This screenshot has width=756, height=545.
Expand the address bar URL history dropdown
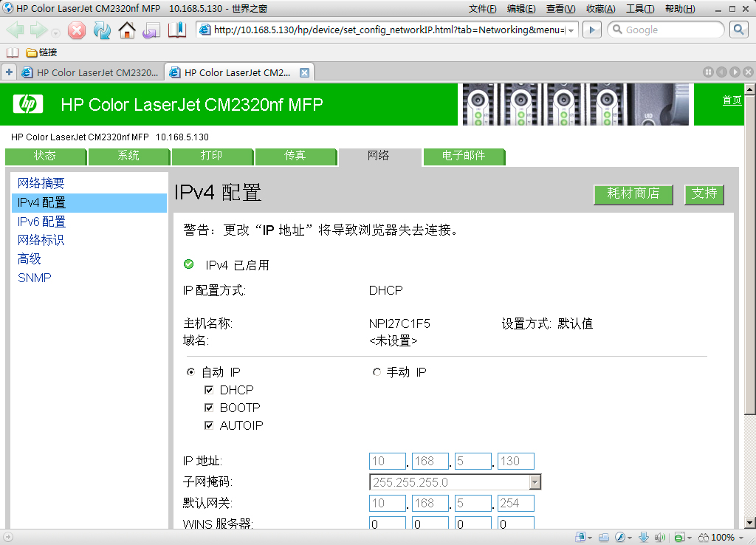(x=571, y=30)
